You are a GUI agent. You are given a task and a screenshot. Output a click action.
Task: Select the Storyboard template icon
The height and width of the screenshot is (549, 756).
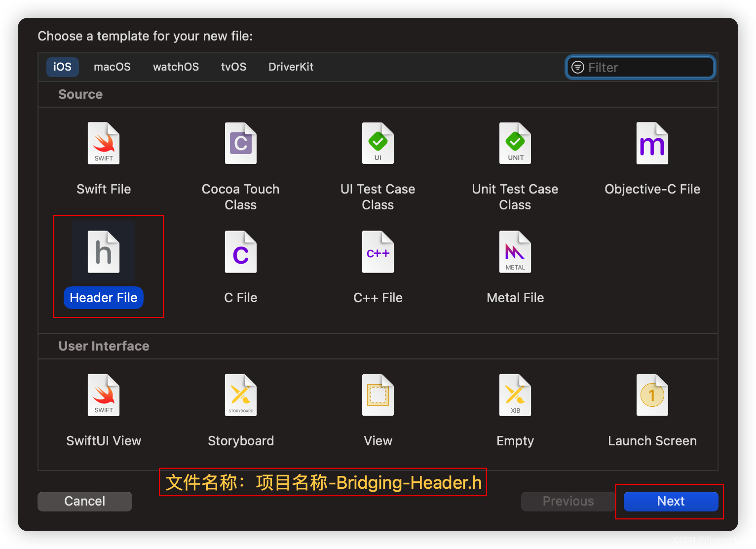(241, 395)
